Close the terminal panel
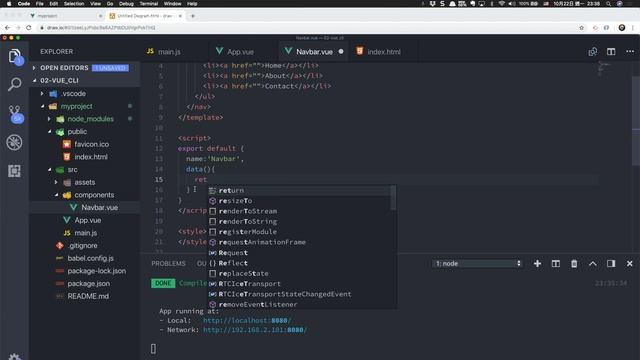Image resolution: width=640 pixels, height=360 pixels. (629, 264)
